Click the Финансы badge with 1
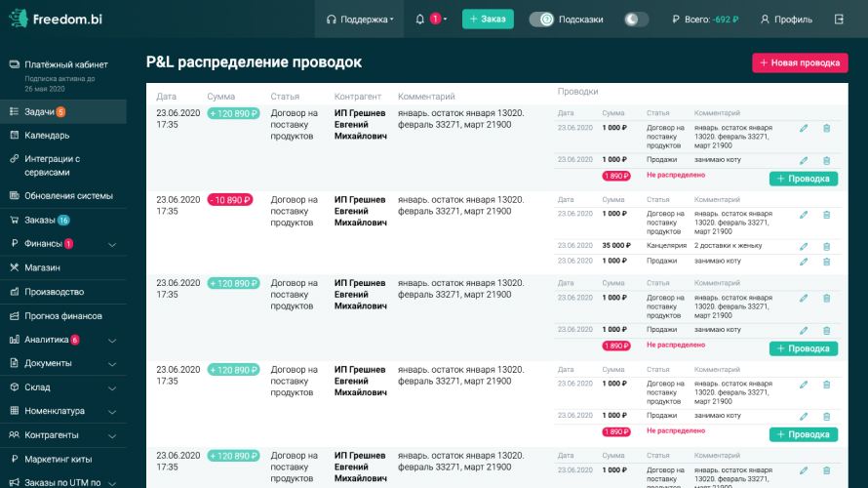 tap(68, 244)
